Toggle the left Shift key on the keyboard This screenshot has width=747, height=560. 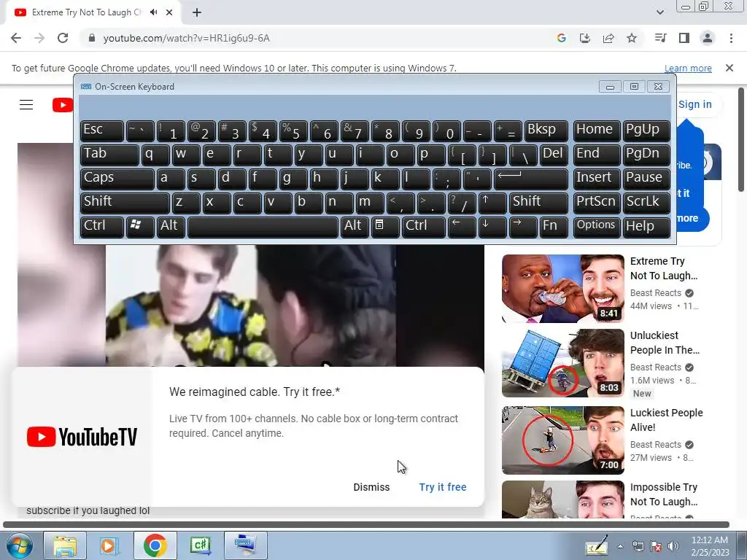click(125, 203)
